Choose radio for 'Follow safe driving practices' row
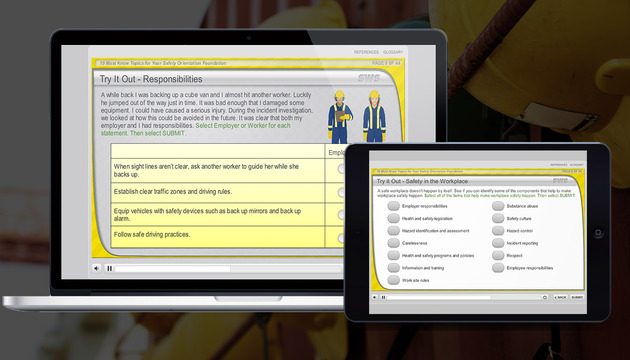 (x=341, y=238)
